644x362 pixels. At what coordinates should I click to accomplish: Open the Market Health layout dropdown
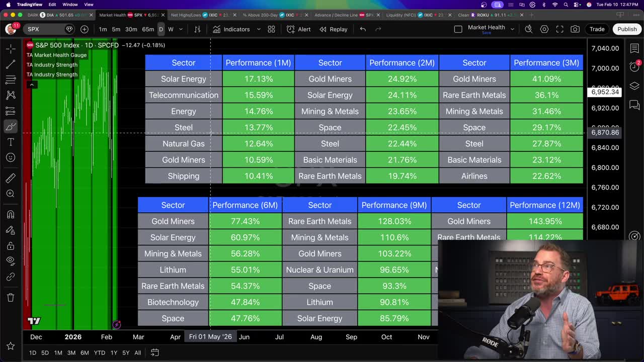point(512,29)
